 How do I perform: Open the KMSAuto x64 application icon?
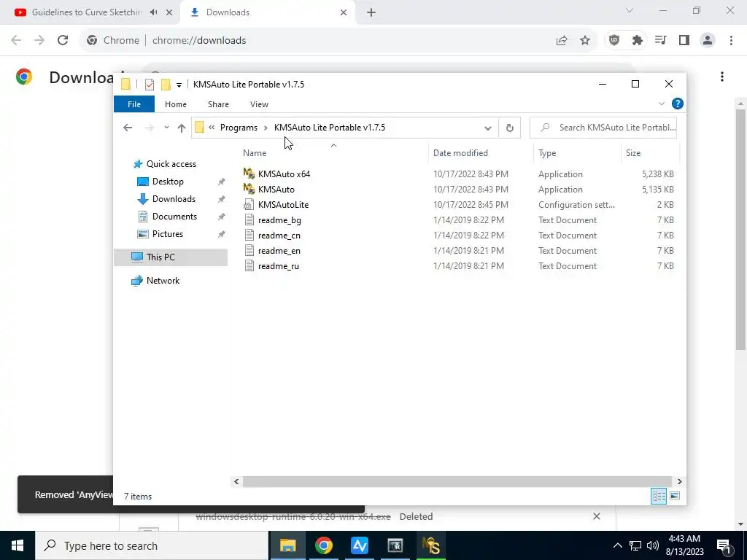[x=249, y=174]
